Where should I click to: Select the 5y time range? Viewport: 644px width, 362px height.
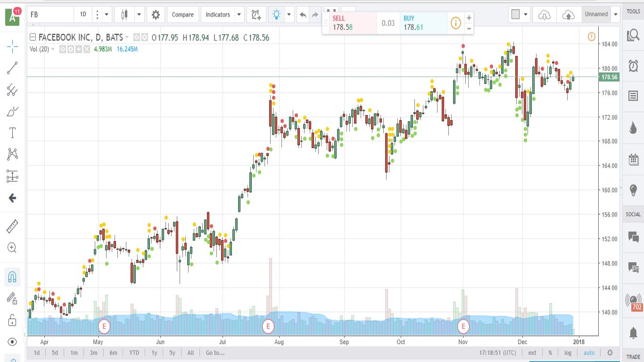pos(172,353)
